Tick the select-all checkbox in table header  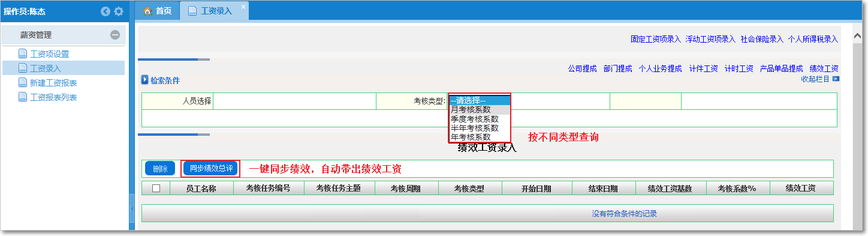coord(156,188)
